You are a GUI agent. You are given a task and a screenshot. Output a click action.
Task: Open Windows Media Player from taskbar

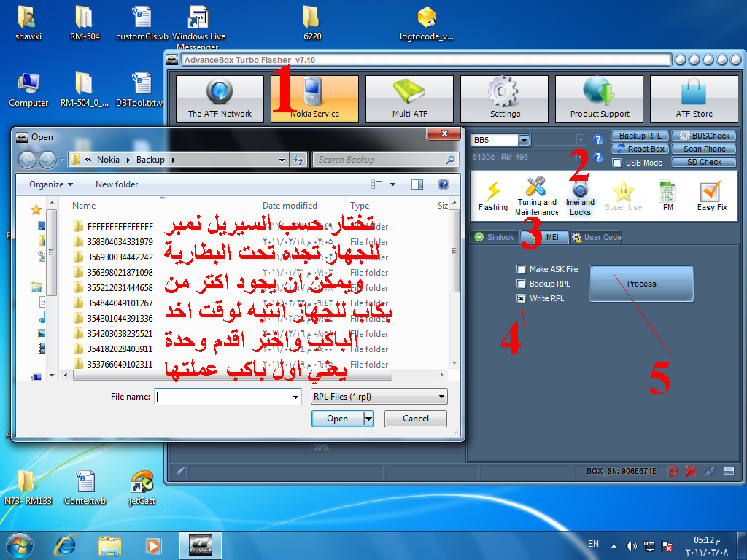coord(153,545)
